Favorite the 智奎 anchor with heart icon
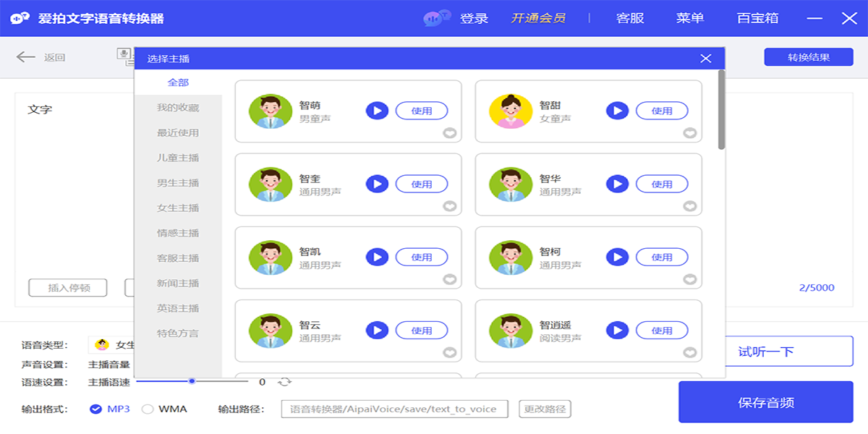Image resolution: width=868 pixels, height=434 pixels. point(450,206)
